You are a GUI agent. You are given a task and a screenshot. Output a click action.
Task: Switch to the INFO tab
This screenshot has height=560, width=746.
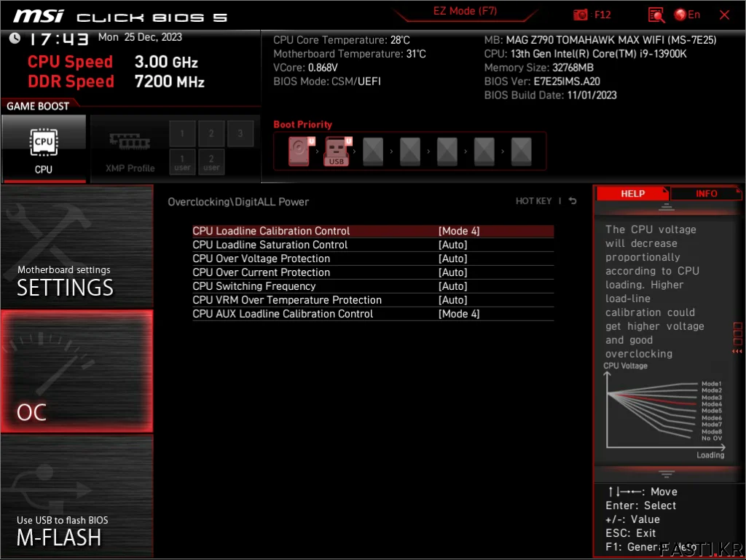[706, 194]
